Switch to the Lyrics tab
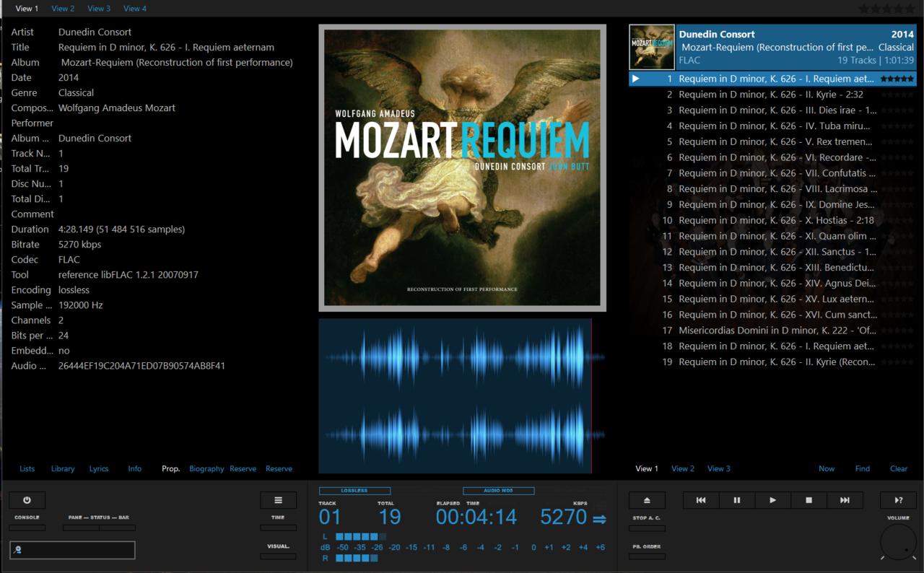Screen dimensions: 924x573 [99, 468]
